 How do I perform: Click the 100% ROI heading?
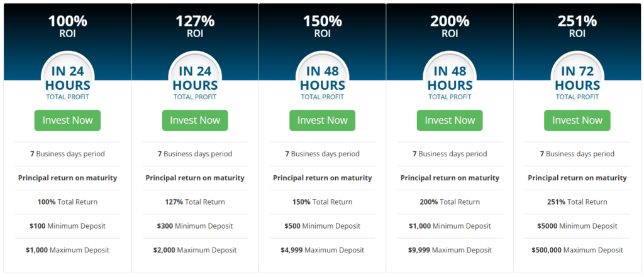click(x=67, y=25)
